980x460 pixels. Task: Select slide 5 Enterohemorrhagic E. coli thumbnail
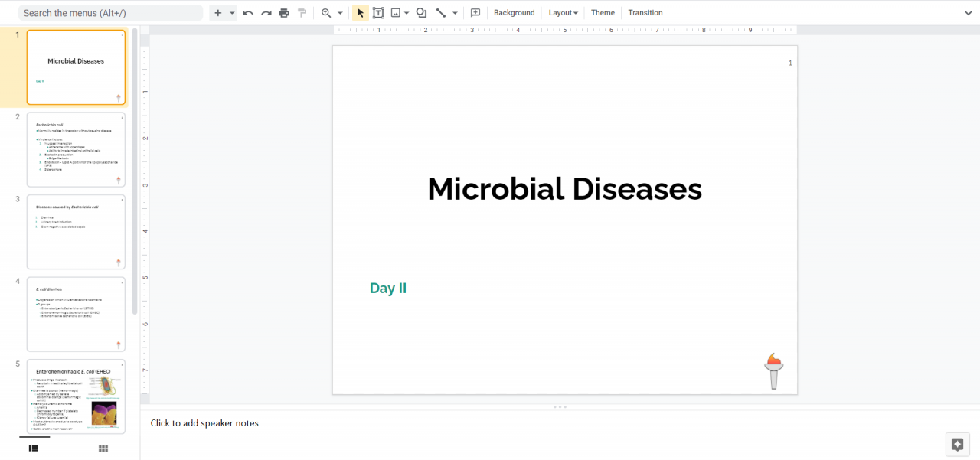point(76,396)
